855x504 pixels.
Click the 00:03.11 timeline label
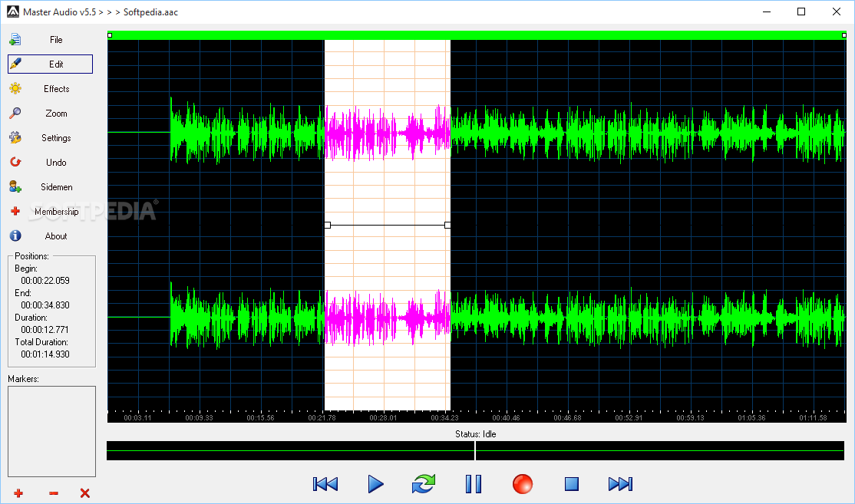[137, 418]
